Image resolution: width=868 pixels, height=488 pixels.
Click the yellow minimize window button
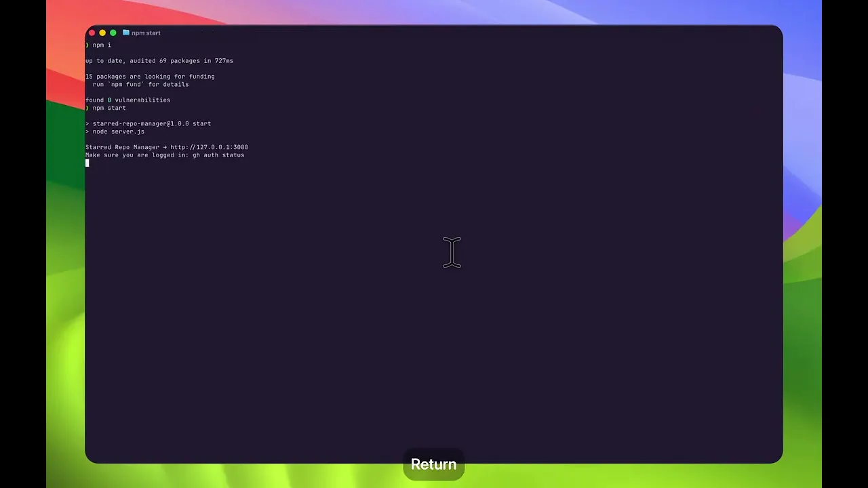click(x=102, y=33)
